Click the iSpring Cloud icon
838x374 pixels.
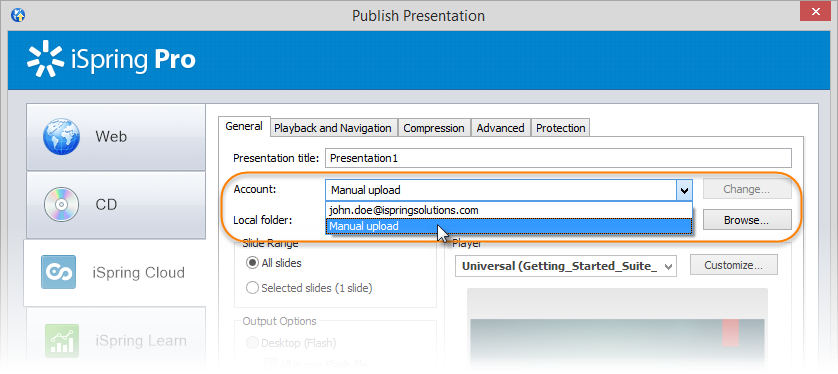(x=58, y=272)
